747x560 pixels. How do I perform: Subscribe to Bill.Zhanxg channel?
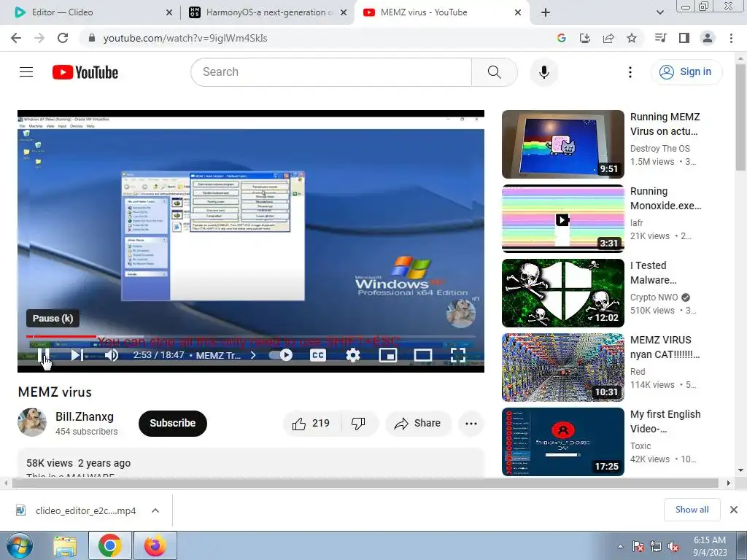coord(172,424)
